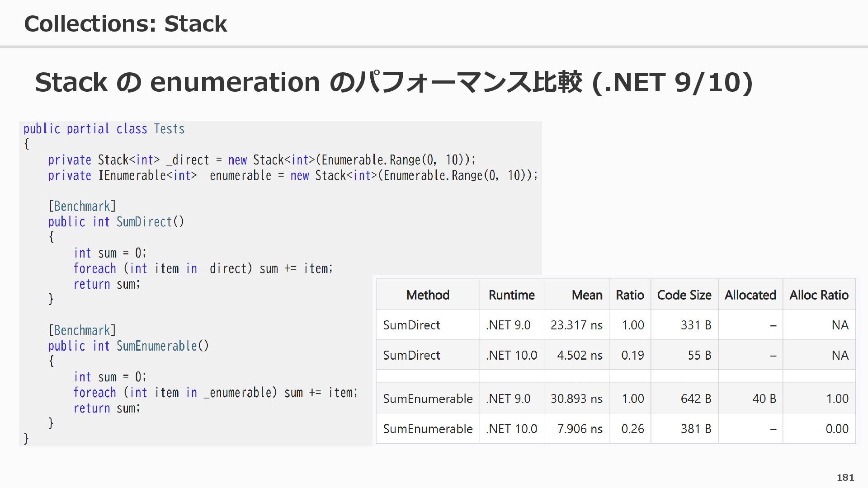Select the 23.317 ns mean cell
The width and height of the screenshot is (868, 488).
pos(576,325)
